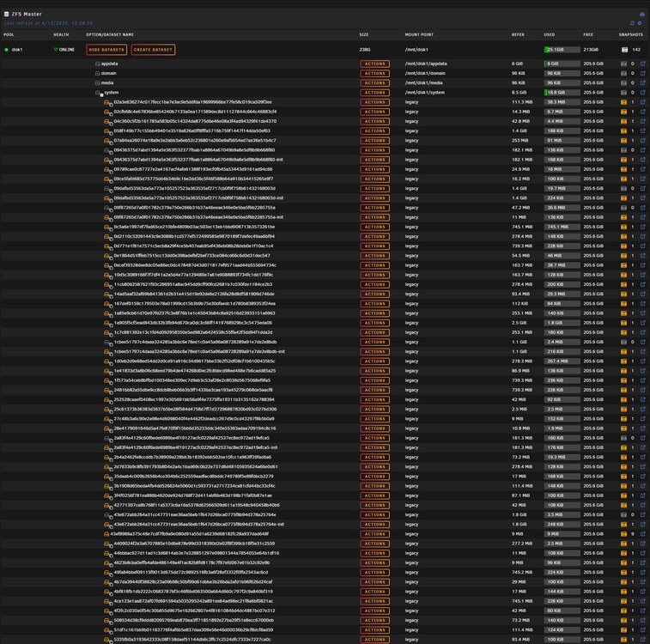Image resolution: width=650 pixels, height=644 pixels.
Task: Open Actions menu for the domain dataset
Action: click(x=374, y=73)
